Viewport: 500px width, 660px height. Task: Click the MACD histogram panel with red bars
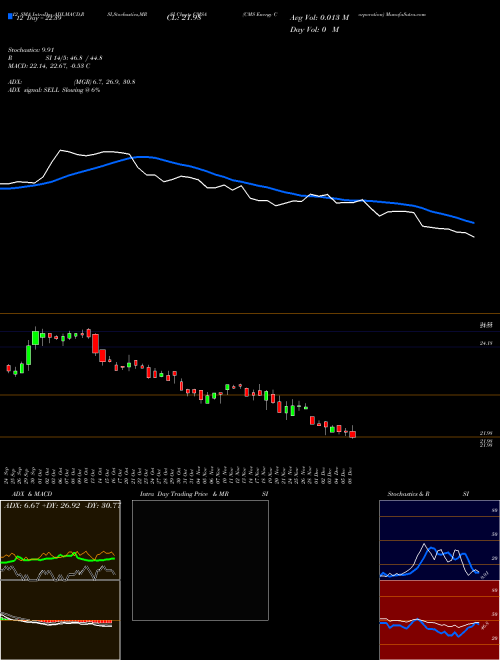tap(60, 620)
